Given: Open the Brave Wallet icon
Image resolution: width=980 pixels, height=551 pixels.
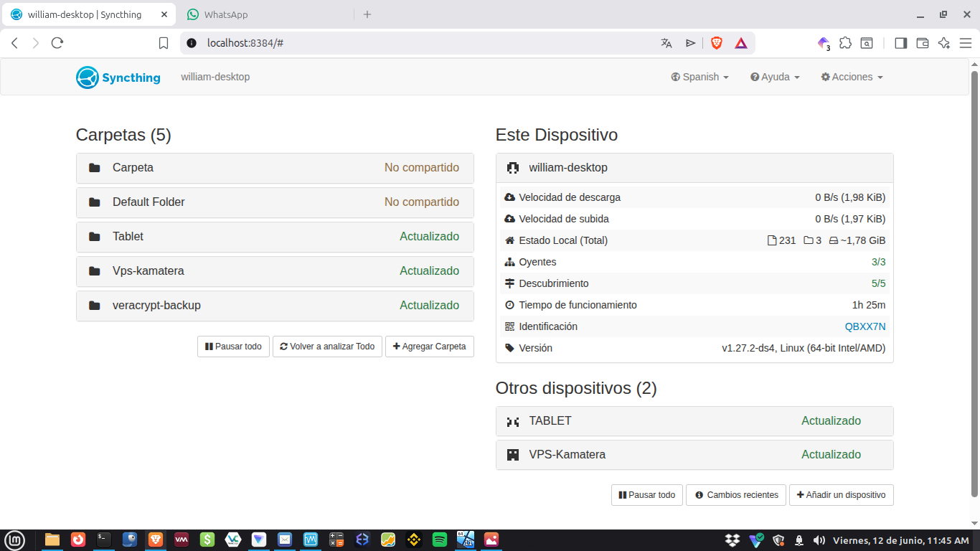Looking at the screenshot, I should [x=923, y=43].
